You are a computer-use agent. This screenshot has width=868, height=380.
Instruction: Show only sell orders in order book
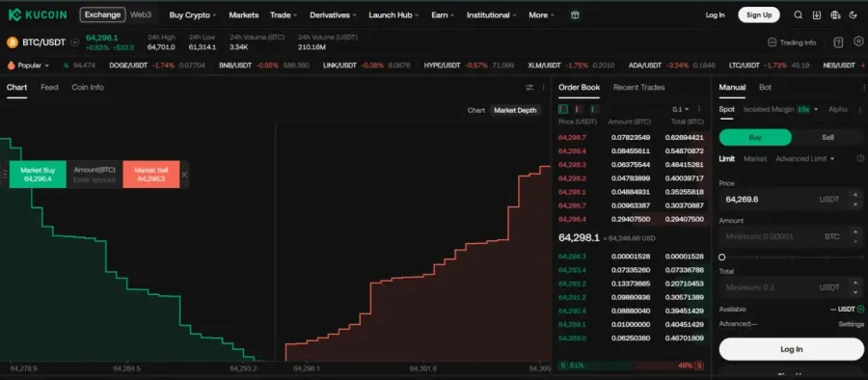[579, 109]
